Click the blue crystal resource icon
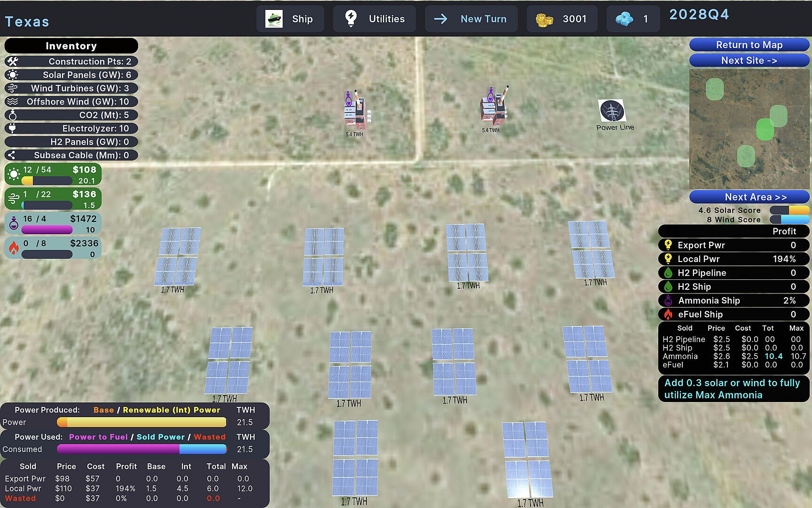Image resolution: width=812 pixels, height=508 pixels. [624, 19]
